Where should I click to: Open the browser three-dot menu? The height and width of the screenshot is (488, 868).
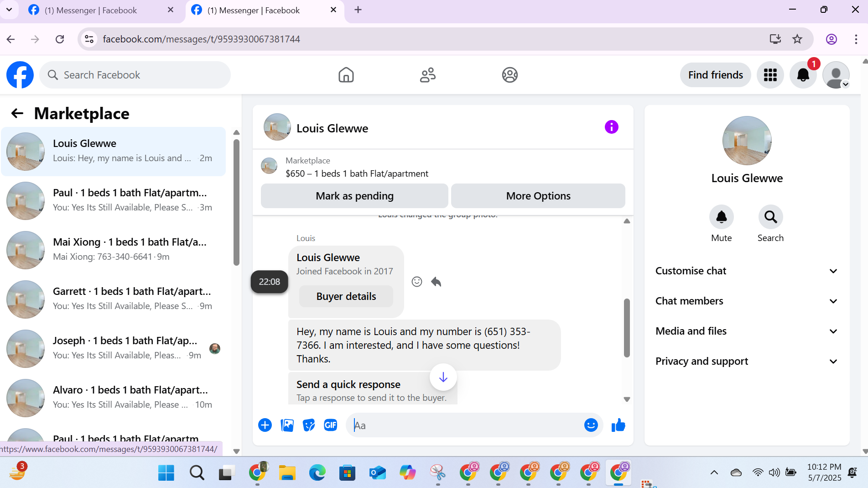pyautogui.click(x=856, y=39)
